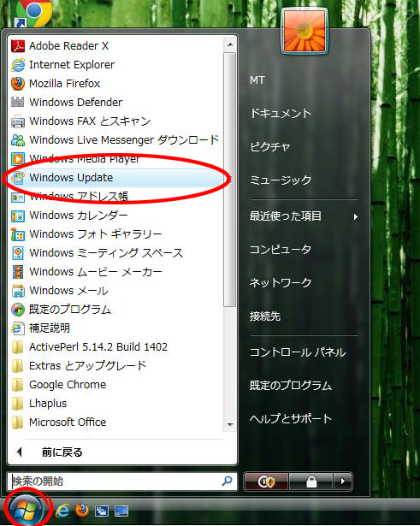Click the user account picture
This screenshot has width=420, height=526.
coord(305,31)
